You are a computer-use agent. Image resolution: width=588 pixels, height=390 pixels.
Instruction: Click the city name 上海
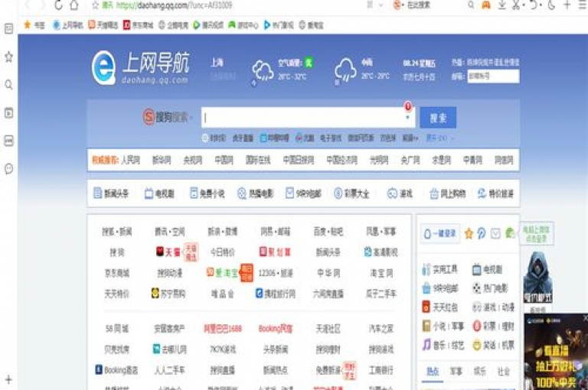(217, 62)
